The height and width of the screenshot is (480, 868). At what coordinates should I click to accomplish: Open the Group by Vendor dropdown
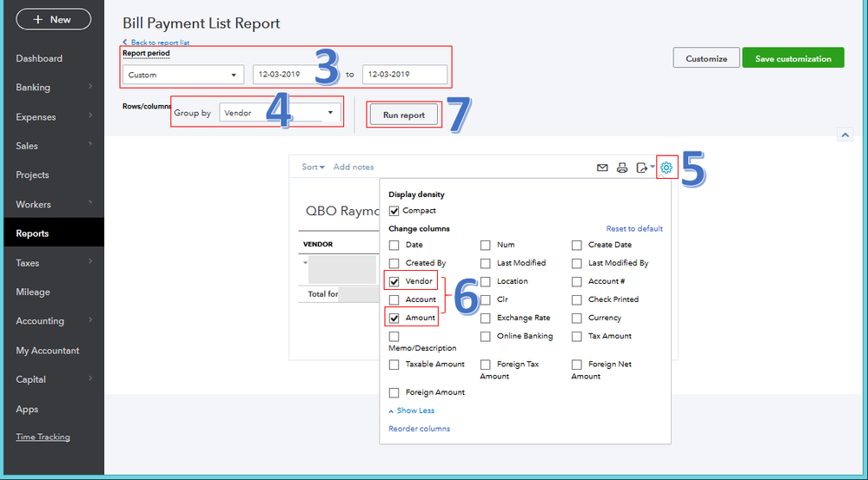tap(280, 113)
